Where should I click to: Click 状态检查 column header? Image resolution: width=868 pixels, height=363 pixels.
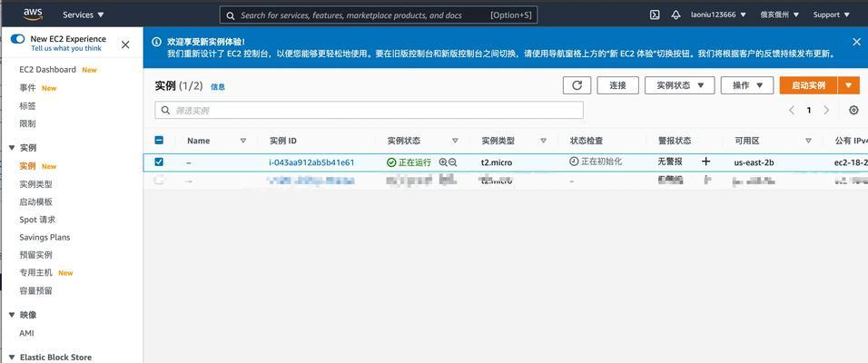tap(587, 141)
